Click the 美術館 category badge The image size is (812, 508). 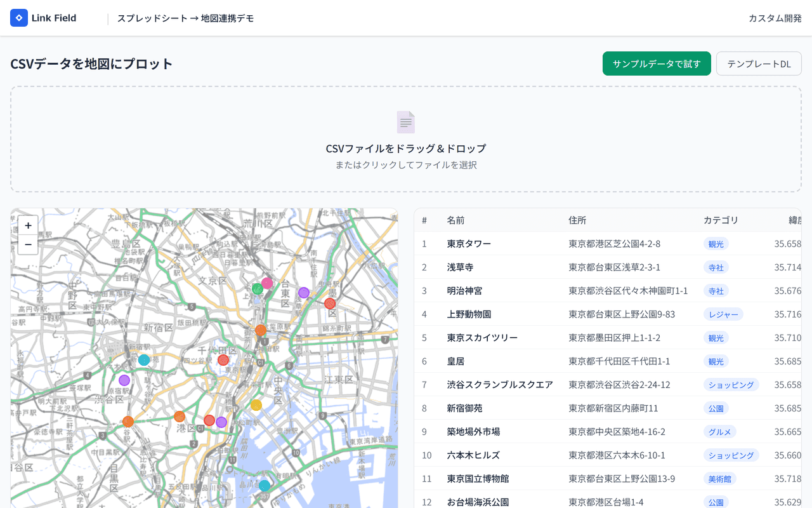720,479
